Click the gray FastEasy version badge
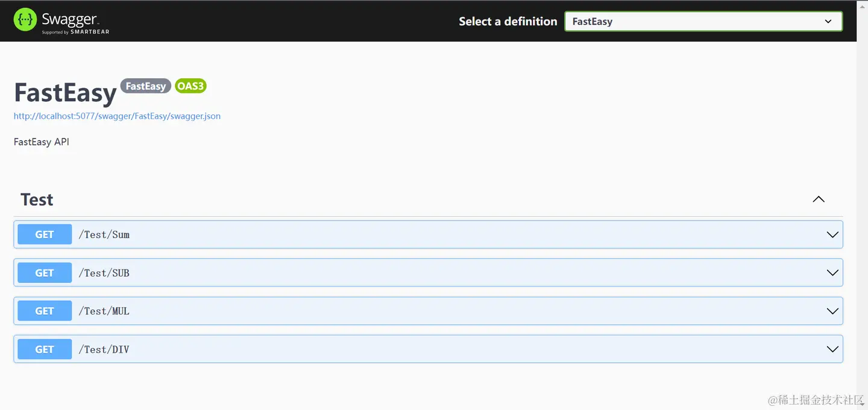868x410 pixels. tap(146, 86)
